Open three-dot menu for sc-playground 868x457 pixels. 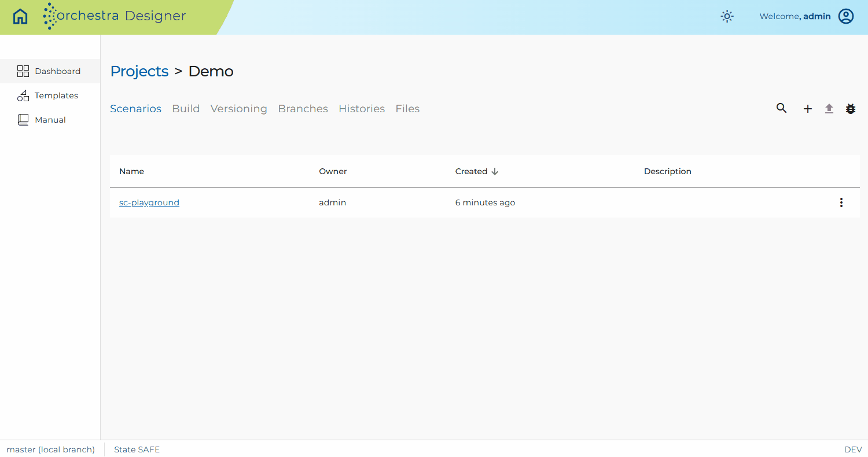[841, 202]
